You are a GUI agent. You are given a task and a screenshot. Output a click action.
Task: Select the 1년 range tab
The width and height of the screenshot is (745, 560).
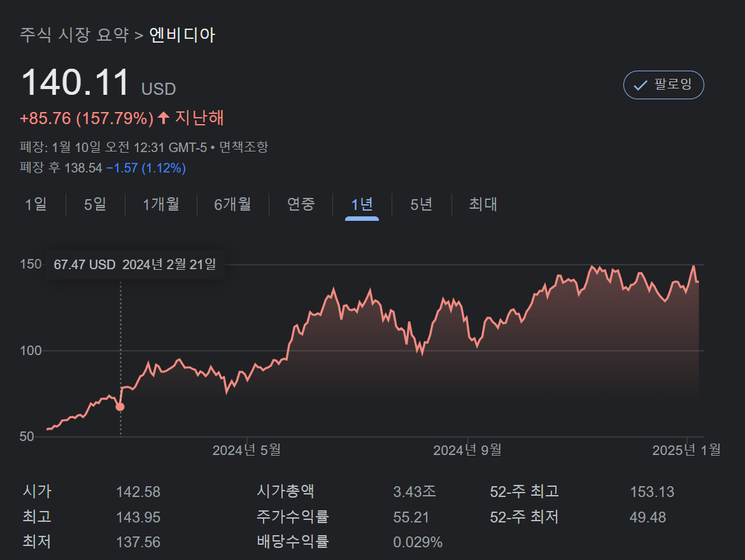pyautogui.click(x=362, y=205)
